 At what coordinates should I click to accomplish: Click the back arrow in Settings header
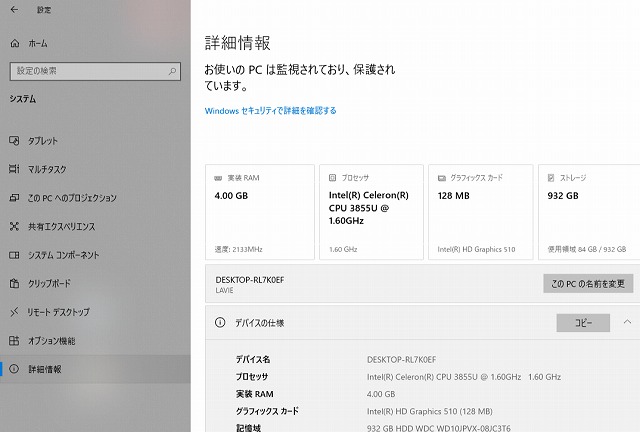tap(14, 12)
